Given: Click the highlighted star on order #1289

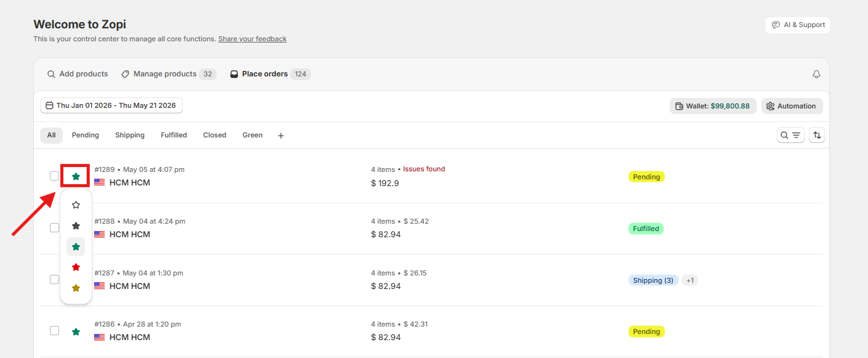Looking at the screenshot, I should tap(76, 176).
